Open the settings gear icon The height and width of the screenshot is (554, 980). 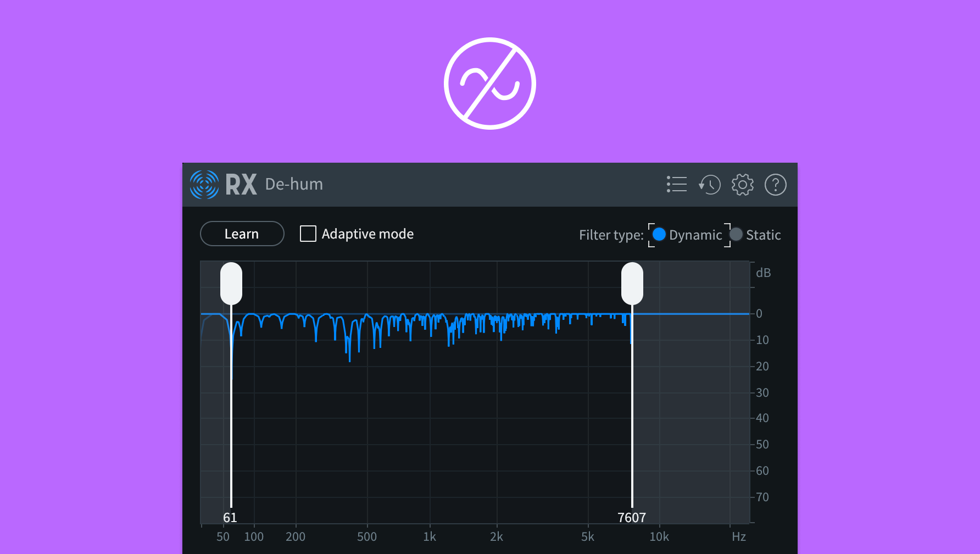click(x=743, y=185)
